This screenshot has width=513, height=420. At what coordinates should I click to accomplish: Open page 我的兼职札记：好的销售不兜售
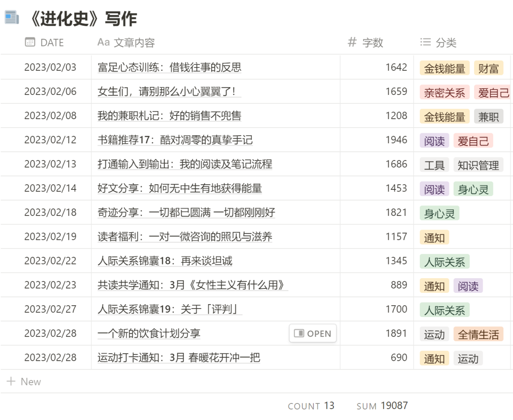(170, 116)
